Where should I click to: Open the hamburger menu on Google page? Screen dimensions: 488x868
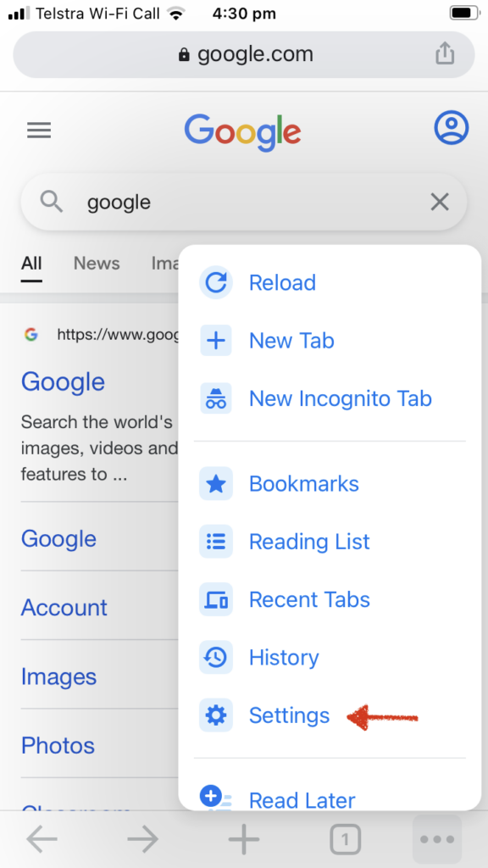tap(39, 131)
